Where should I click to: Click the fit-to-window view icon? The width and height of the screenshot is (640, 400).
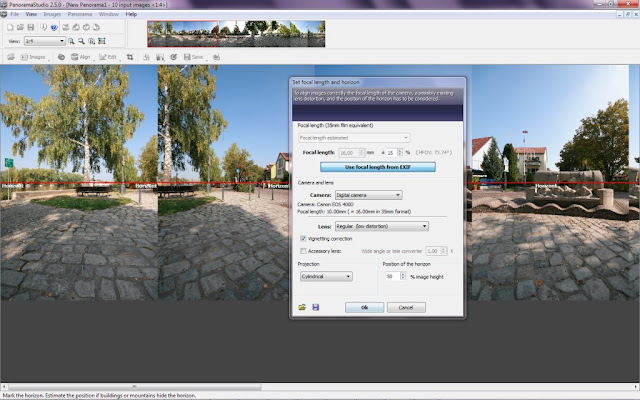102,41
